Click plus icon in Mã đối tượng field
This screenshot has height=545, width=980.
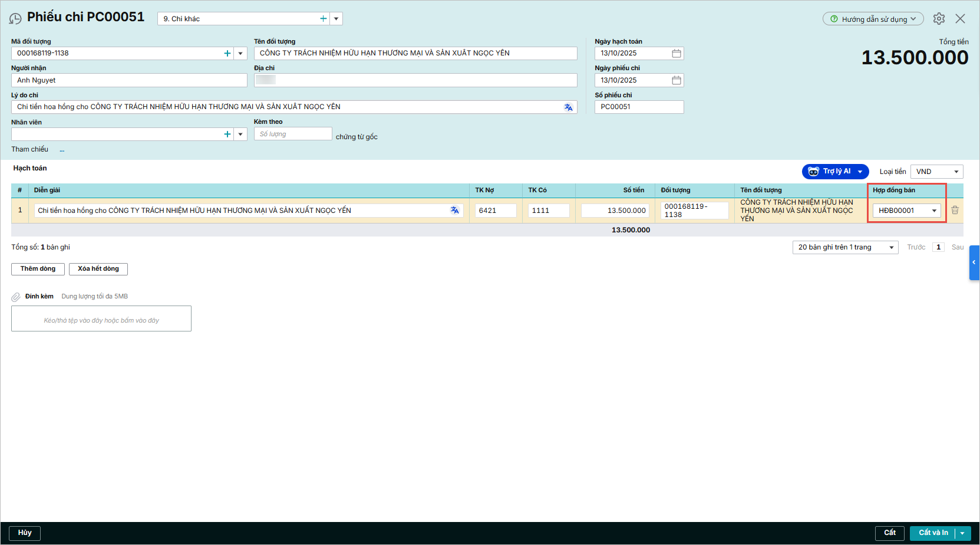(x=227, y=54)
